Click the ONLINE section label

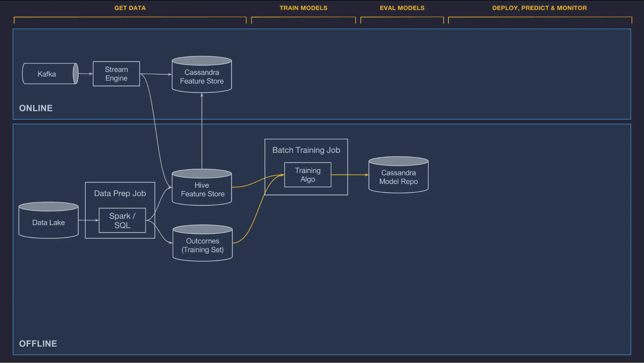36,108
